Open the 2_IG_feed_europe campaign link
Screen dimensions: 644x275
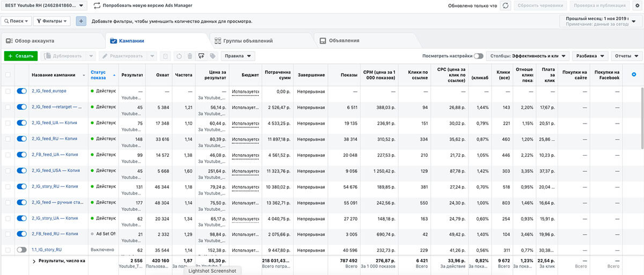coord(49,91)
